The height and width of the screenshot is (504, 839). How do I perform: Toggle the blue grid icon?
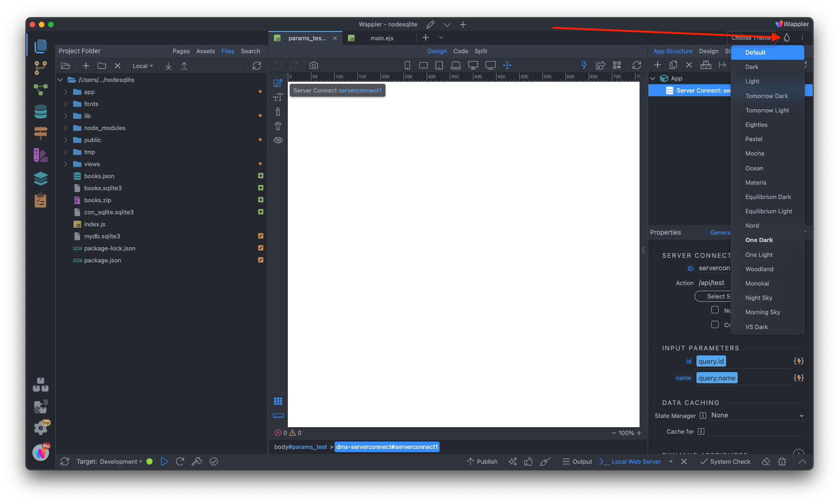(x=278, y=401)
